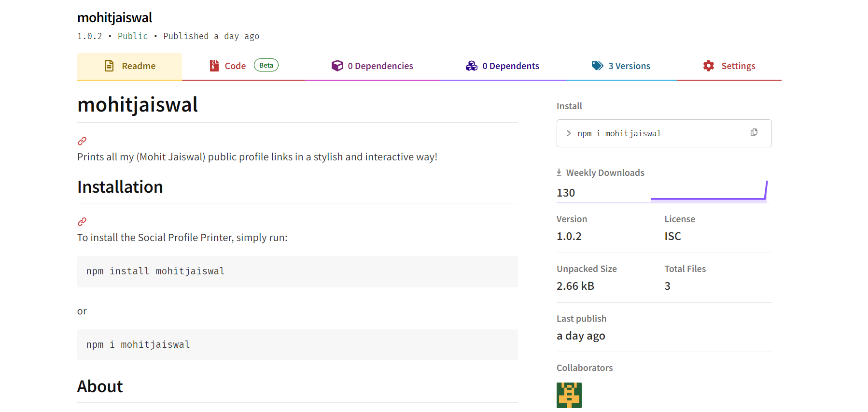Click the Dependents cubes icon
The image size is (868, 412).
(471, 66)
